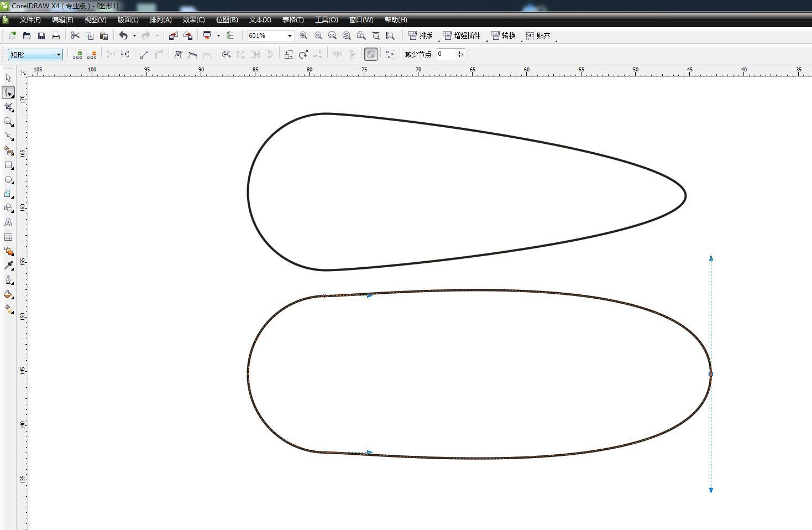Select the Pick tool arrow
This screenshot has width=812, height=530.
click(8, 78)
